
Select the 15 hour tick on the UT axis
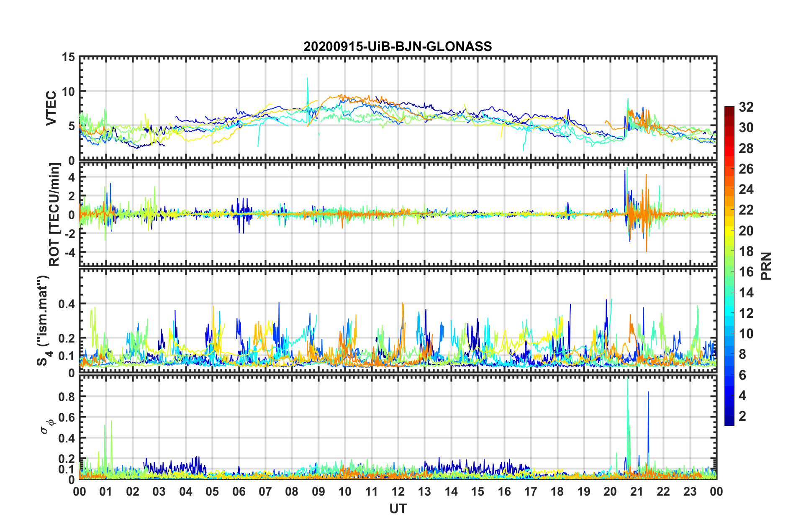click(478, 491)
